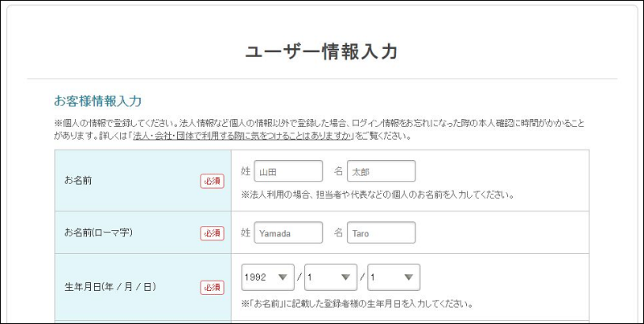
Task: Expand the birth month dropdown
Action: point(331,277)
